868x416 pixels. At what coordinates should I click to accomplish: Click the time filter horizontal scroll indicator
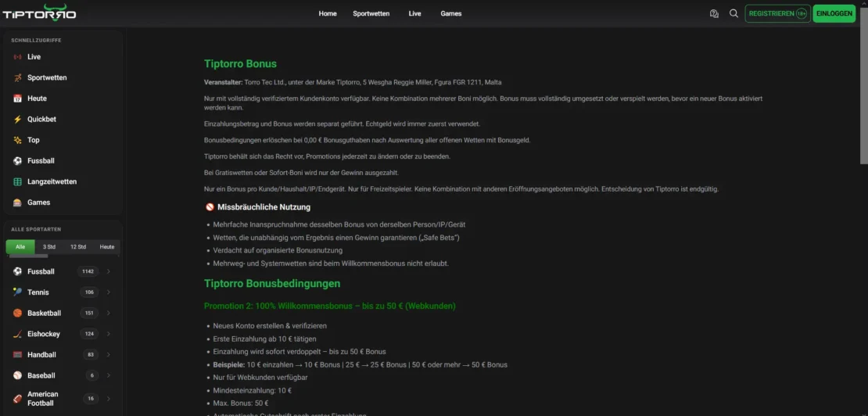pos(27,256)
